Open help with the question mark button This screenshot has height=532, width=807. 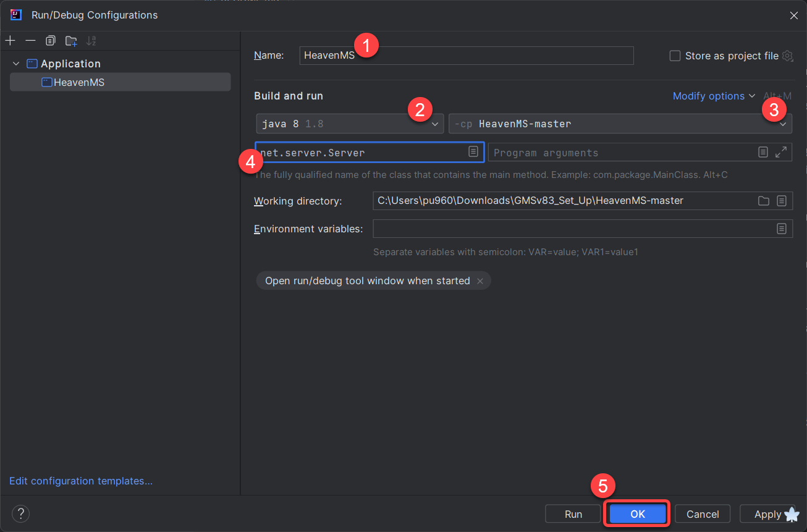[x=20, y=513]
